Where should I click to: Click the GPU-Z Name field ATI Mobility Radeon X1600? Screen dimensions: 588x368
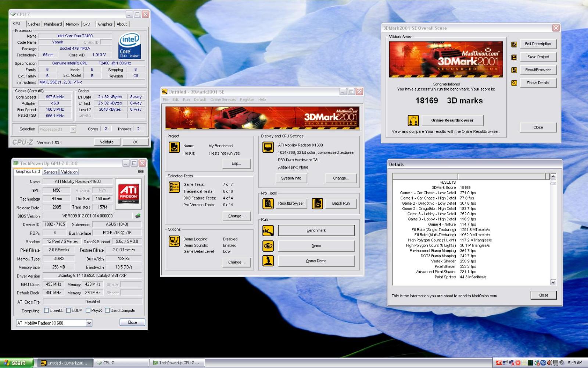click(78, 181)
